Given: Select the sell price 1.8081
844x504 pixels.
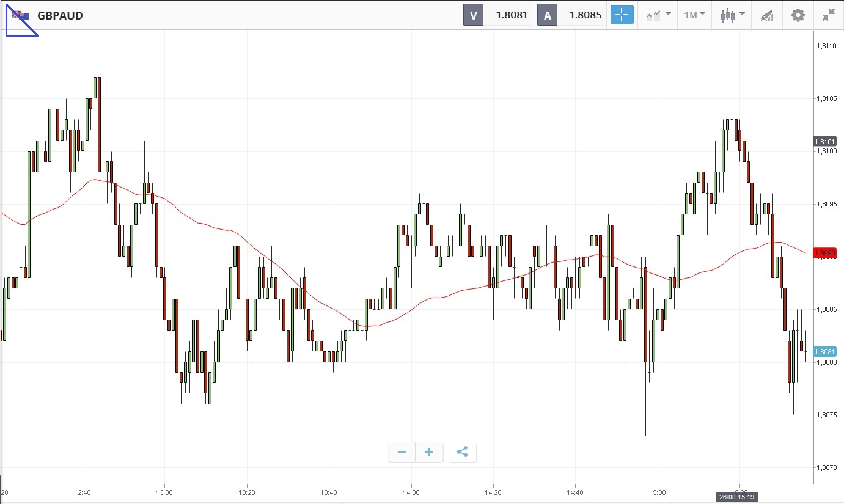Looking at the screenshot, I should point(512,15).
